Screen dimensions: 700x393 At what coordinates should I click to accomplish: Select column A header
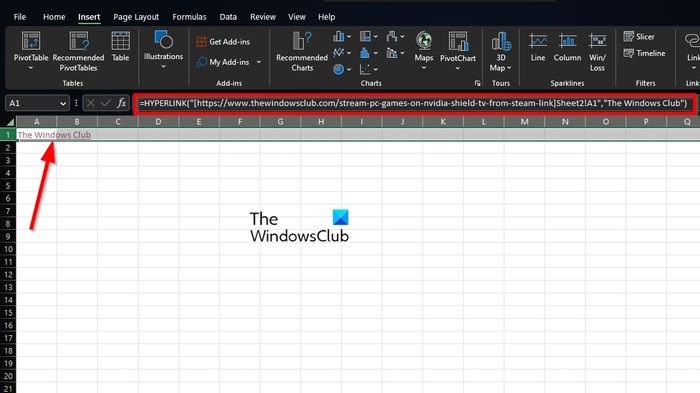click(37, 121)
